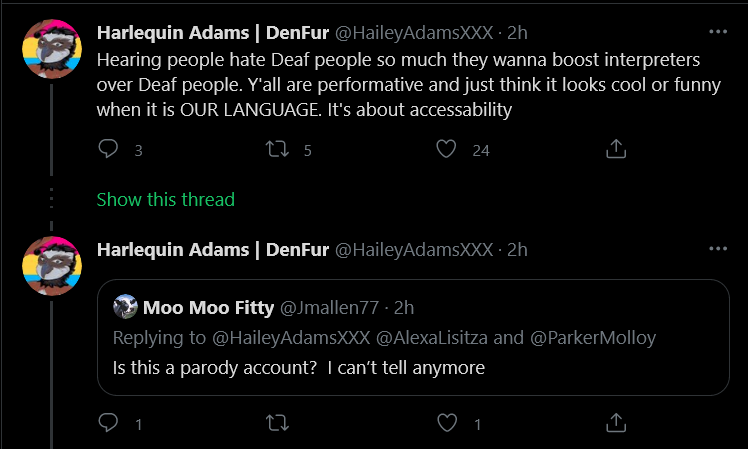Viewport: 748px width, 449px height.
Task: Open the Moo Moo Fitty display name
Action: (x=208, y=308)
